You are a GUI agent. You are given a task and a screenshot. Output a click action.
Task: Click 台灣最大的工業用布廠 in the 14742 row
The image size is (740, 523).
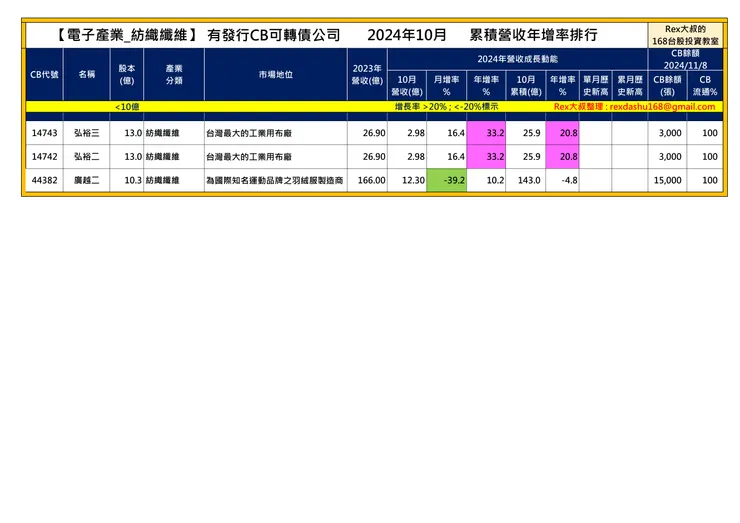[x=249, y=157]
